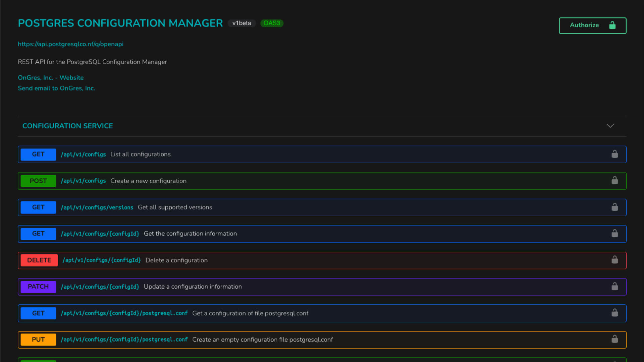Expand GET badge for postgresql.conf endpoint

tap(38, 313)
